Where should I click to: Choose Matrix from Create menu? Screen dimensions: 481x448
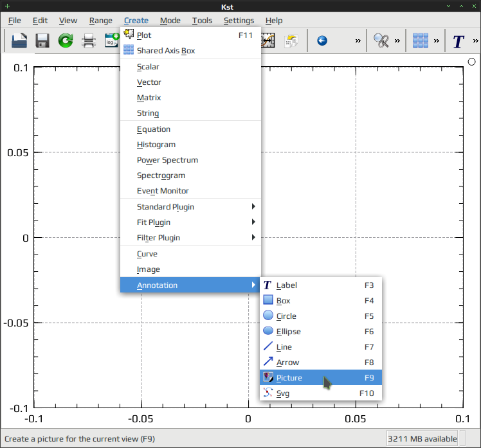coord(190,98)
